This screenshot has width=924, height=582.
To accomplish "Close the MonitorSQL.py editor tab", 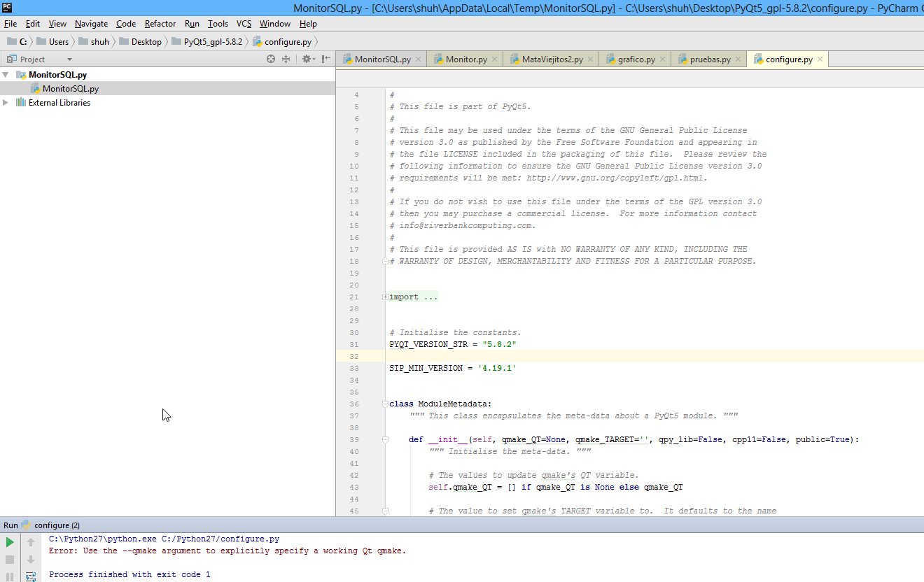I will [419, 59].
